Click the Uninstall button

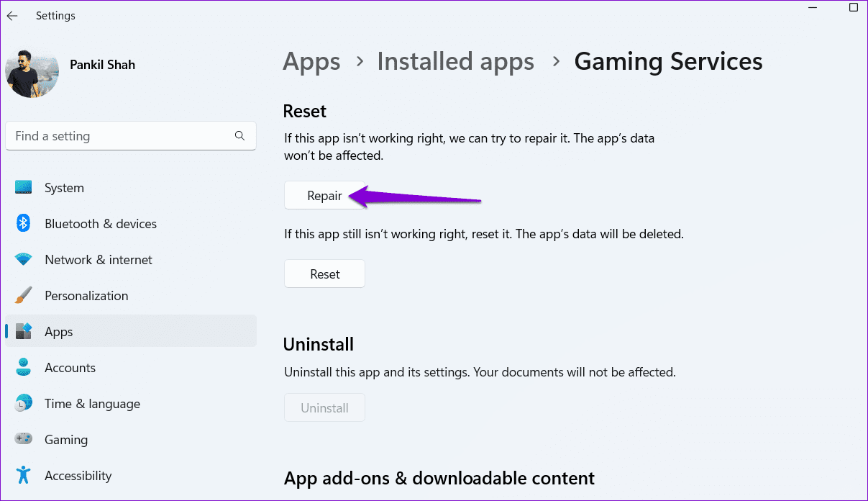[324, 407]
